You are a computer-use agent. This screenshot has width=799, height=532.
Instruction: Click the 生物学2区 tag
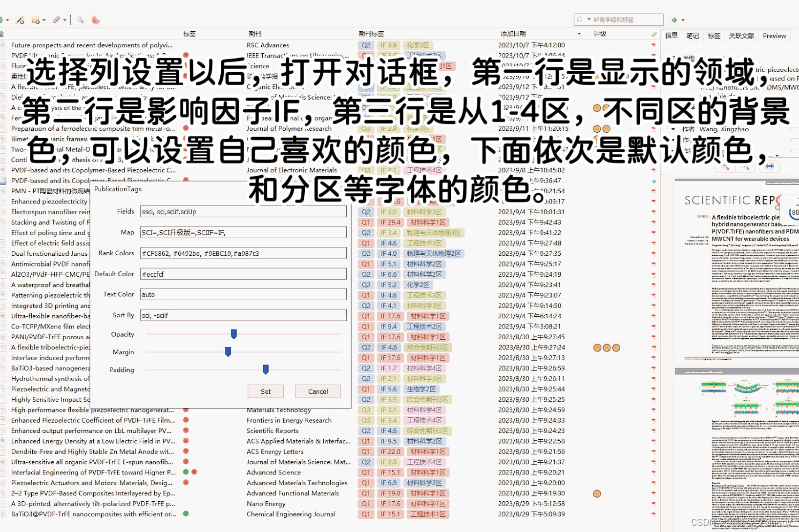pos(421,389)
